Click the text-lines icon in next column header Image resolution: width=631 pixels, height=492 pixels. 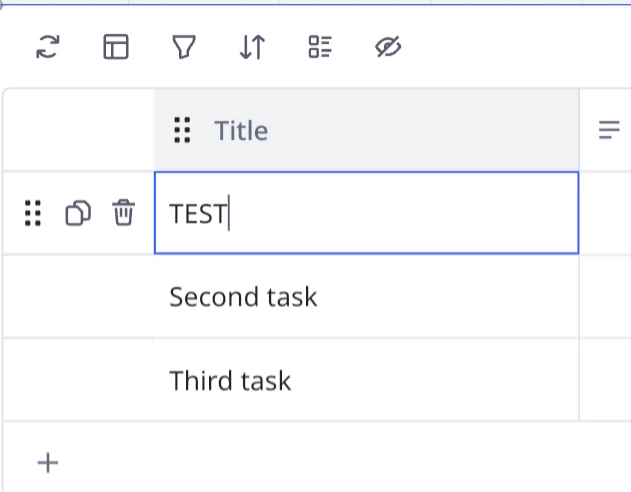609,130
